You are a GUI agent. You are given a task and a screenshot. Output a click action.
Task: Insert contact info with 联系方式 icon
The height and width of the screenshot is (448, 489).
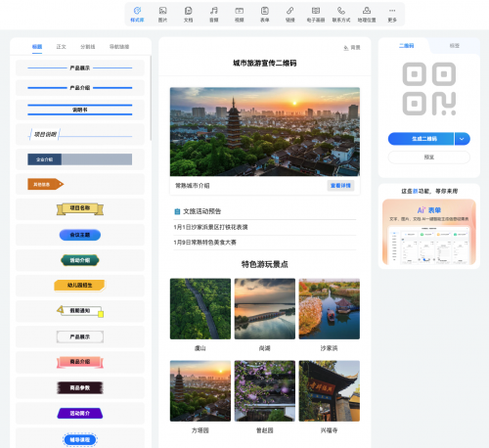coord(341,15)
